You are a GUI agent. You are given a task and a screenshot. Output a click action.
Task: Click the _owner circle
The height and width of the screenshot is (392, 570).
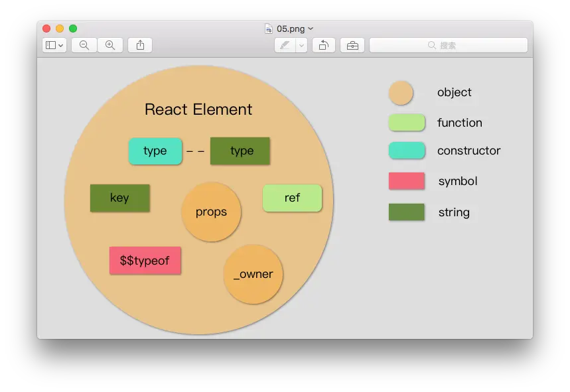(253, 275)
